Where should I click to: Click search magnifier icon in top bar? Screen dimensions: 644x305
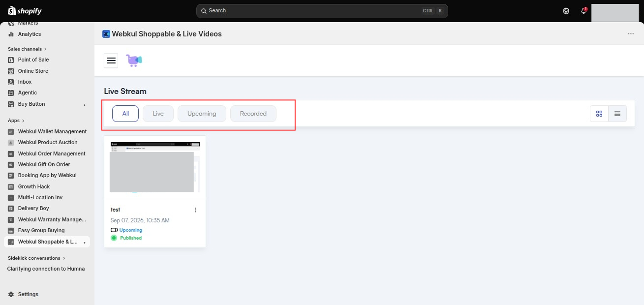pos(204,11)
